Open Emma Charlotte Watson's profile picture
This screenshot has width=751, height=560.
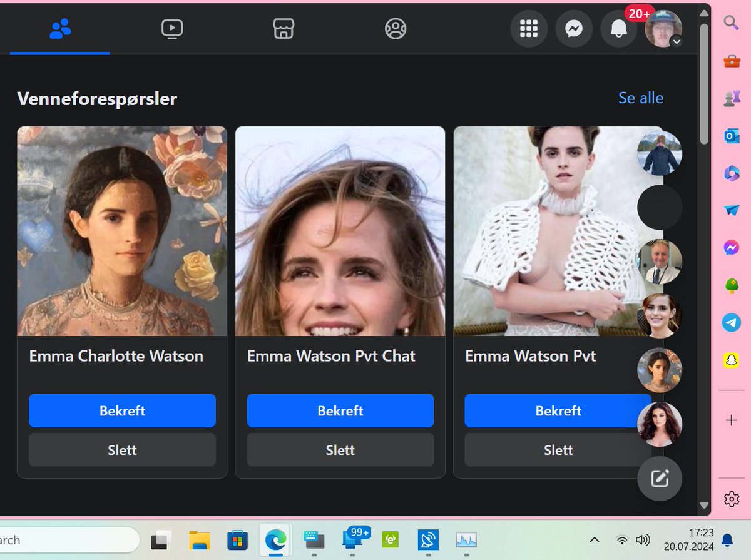[x=122, y=231]
